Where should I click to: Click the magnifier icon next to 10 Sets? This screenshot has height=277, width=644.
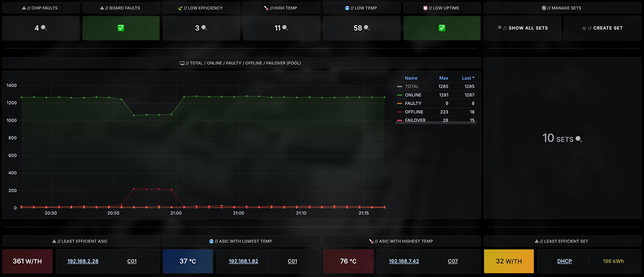point(578,139)
